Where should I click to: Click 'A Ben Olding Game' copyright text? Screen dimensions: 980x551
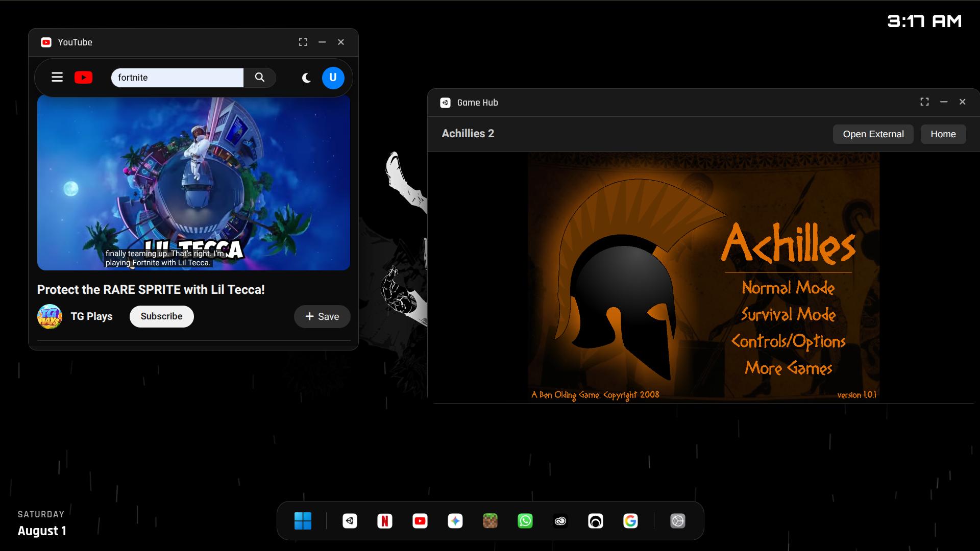pos(595,395)
